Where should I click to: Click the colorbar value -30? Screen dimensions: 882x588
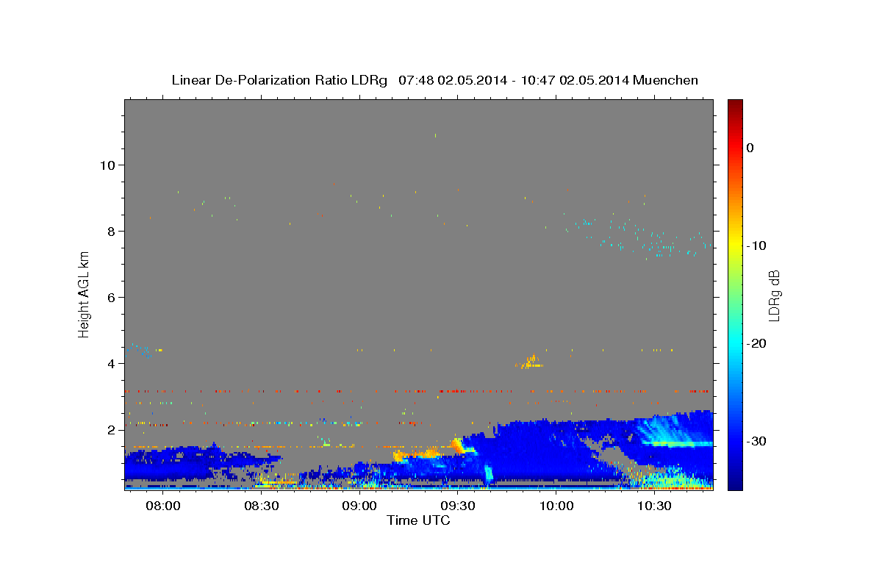click(756, 441)
